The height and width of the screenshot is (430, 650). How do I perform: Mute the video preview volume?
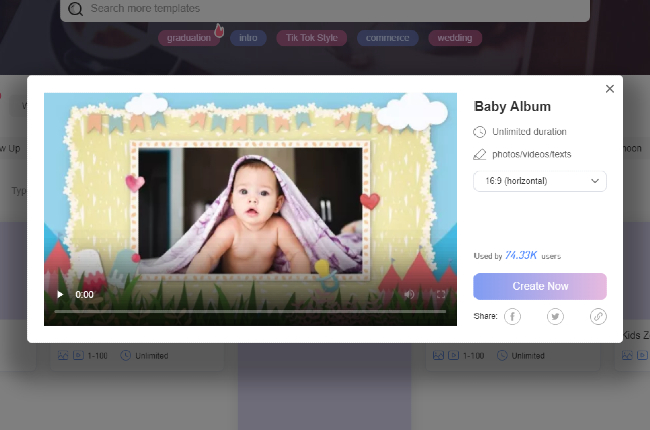point(409,295)
